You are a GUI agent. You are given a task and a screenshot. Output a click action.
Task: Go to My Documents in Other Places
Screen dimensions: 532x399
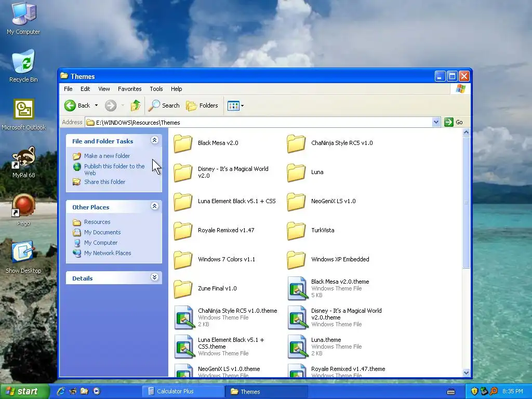coord(102,232)
